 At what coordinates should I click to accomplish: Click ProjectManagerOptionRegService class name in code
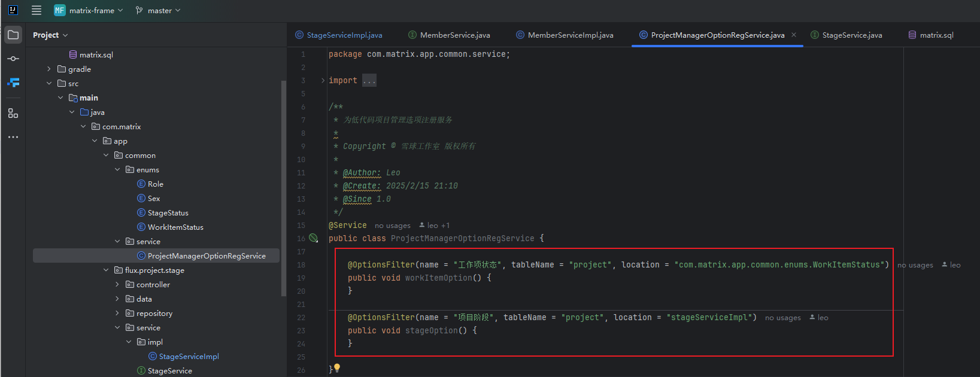click(463, 238)
